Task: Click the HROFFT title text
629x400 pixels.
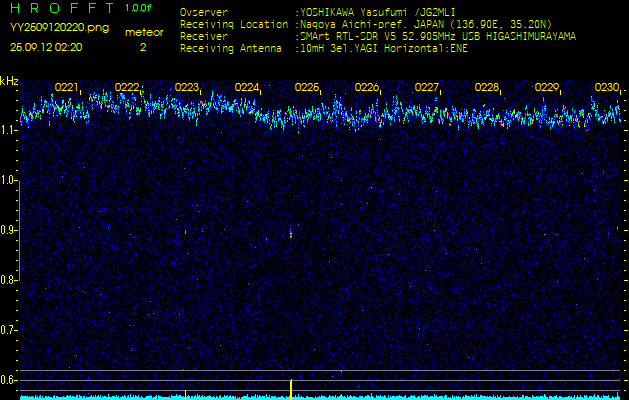Action: [60, 8]
